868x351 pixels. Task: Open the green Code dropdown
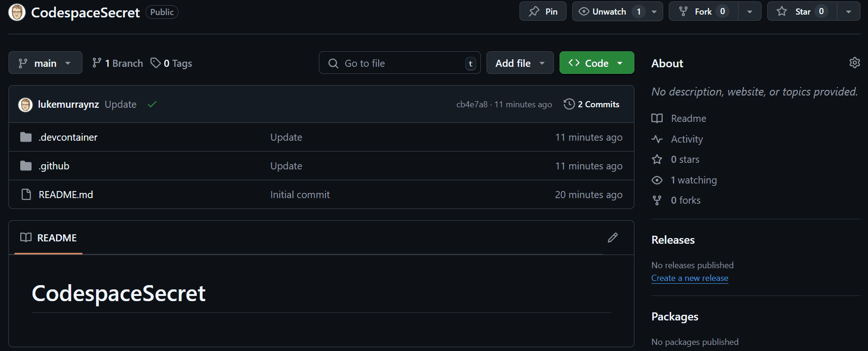[x=597, y=63]
